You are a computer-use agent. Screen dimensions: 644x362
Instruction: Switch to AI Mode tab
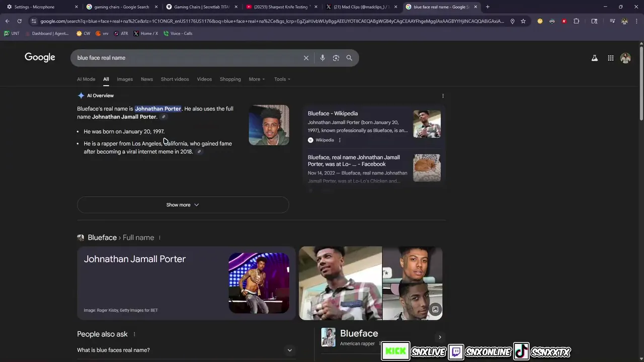tap(86, 79)
